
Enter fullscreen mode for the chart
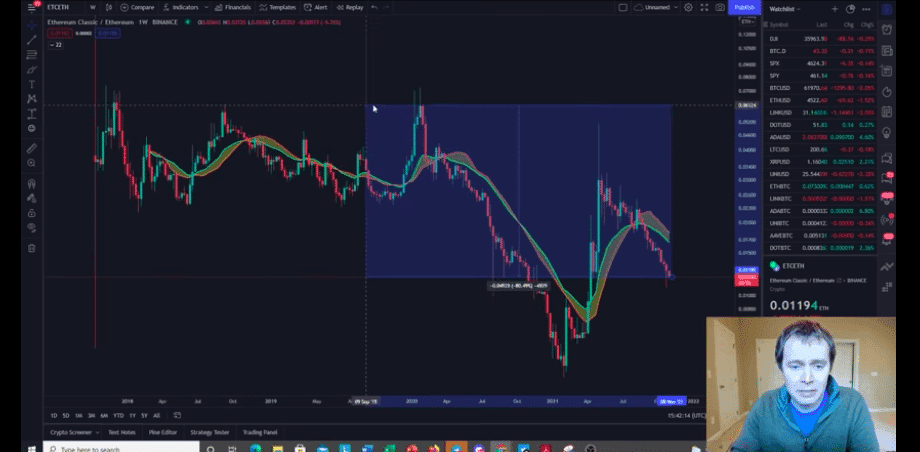704,7
